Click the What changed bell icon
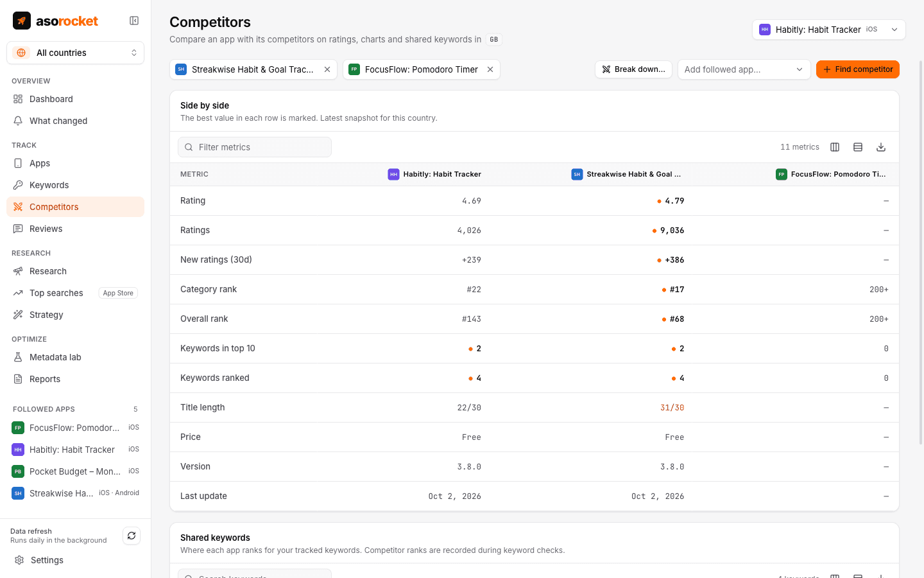The width and height of the screenshot is (924, 578). coord(18,121)
